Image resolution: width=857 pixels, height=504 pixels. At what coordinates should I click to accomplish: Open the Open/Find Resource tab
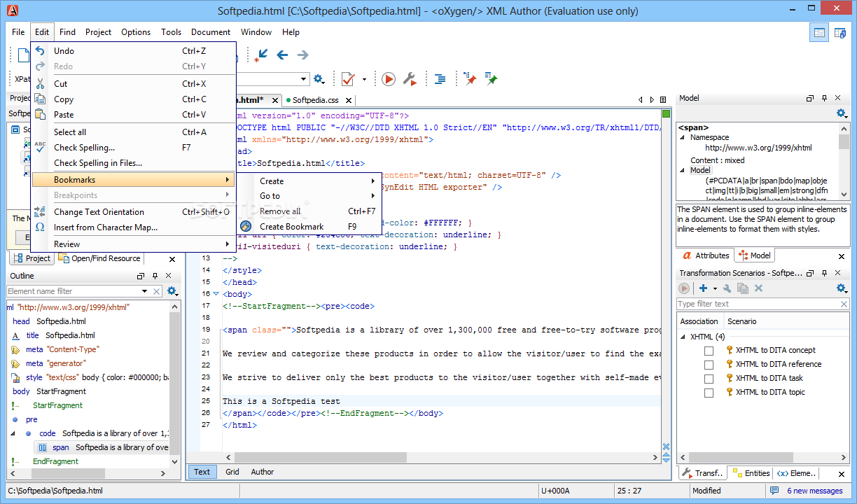99,258
